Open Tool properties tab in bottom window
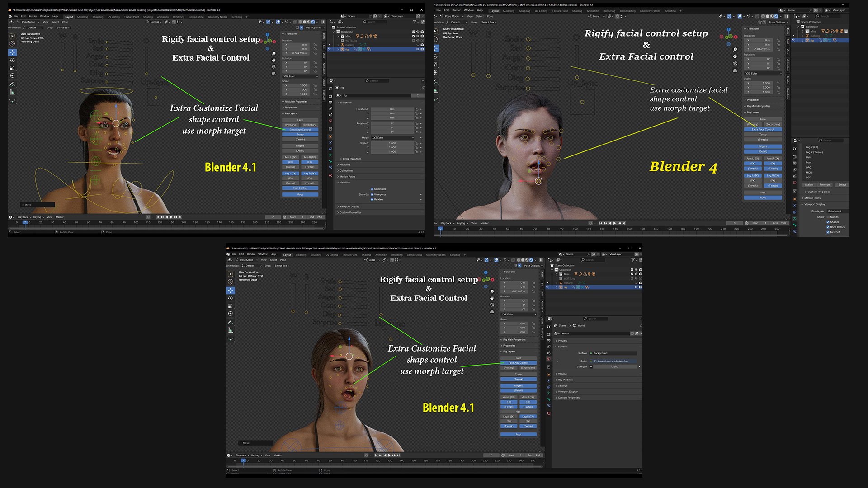Image resolution: width=868 pixels, height=488 pixels. point(549,326)
